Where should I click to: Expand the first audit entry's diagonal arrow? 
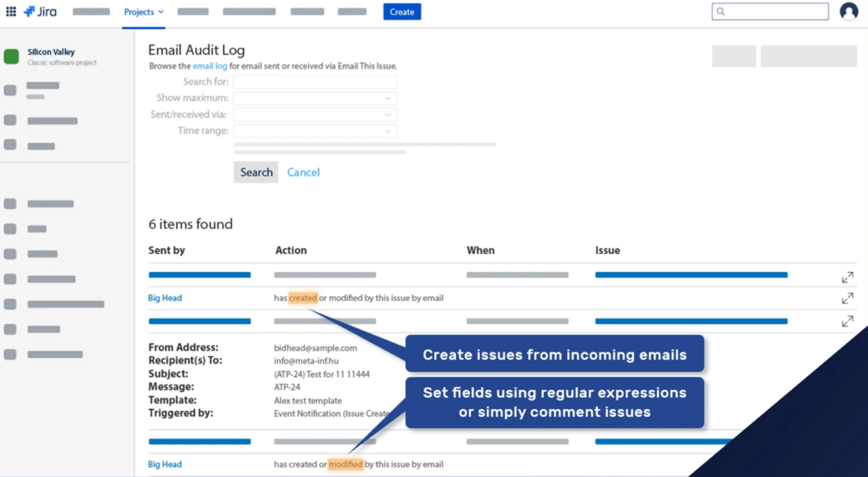(x=848, y=277)
